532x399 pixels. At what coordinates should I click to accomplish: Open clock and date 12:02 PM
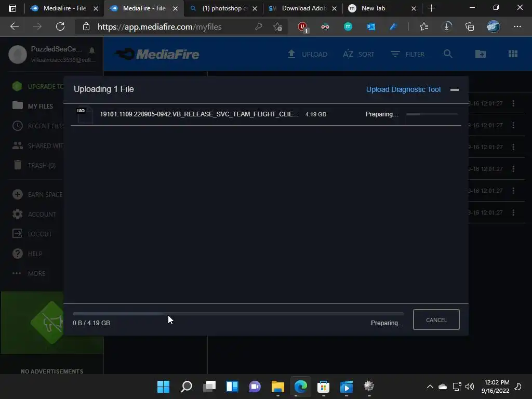coord(495,386)
